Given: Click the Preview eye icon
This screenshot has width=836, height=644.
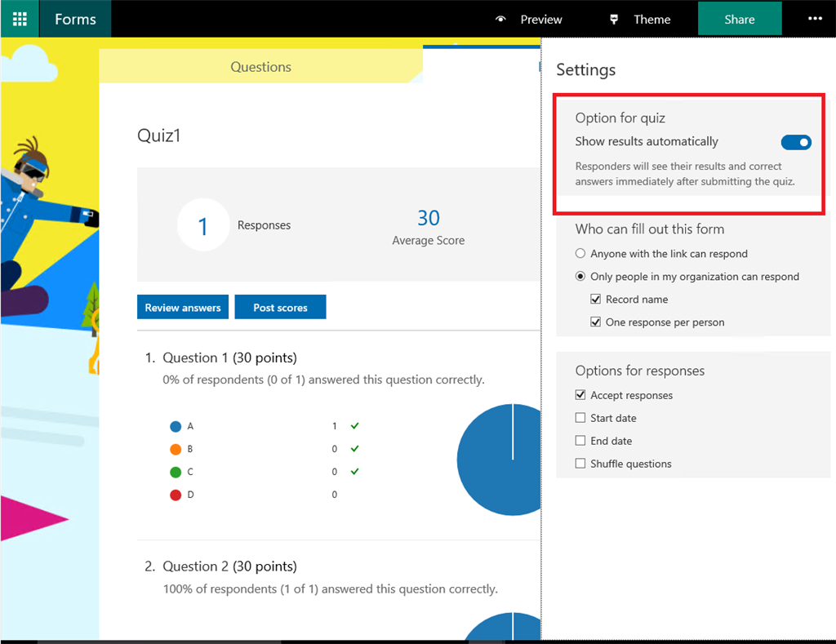Looking at the screenshot, I should pos(500,20).
